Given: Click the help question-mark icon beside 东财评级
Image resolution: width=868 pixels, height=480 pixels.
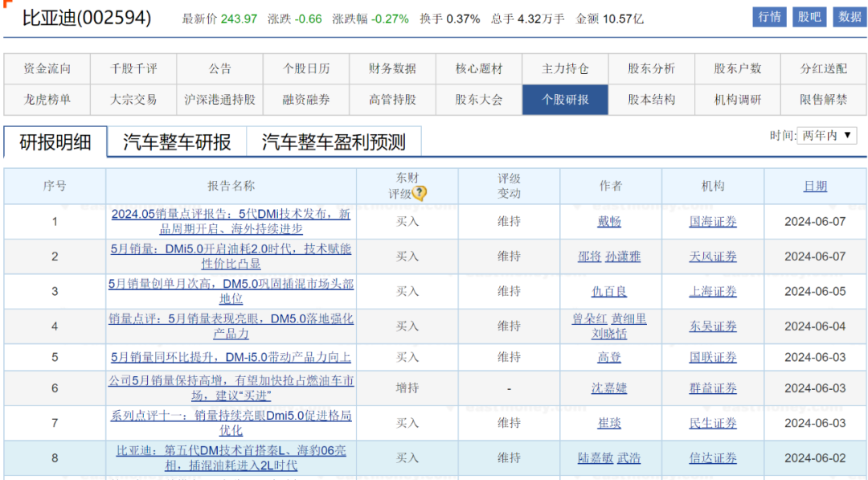Looking at the screenshot, I should [x=420, y=193].
